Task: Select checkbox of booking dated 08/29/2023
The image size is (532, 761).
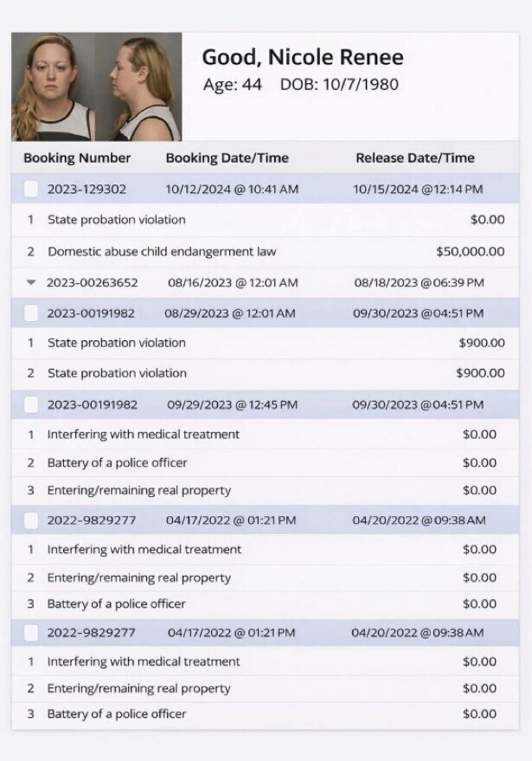Action: click(x=31, y=313)
